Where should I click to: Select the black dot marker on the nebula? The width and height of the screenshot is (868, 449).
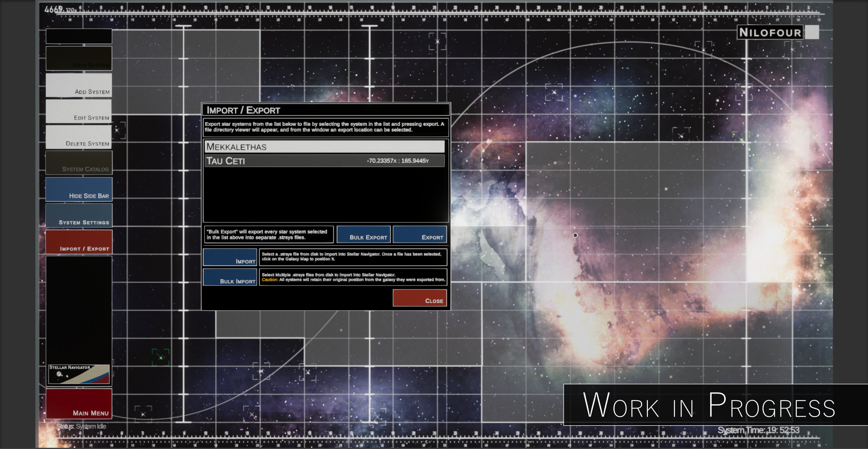coord(575,235)
